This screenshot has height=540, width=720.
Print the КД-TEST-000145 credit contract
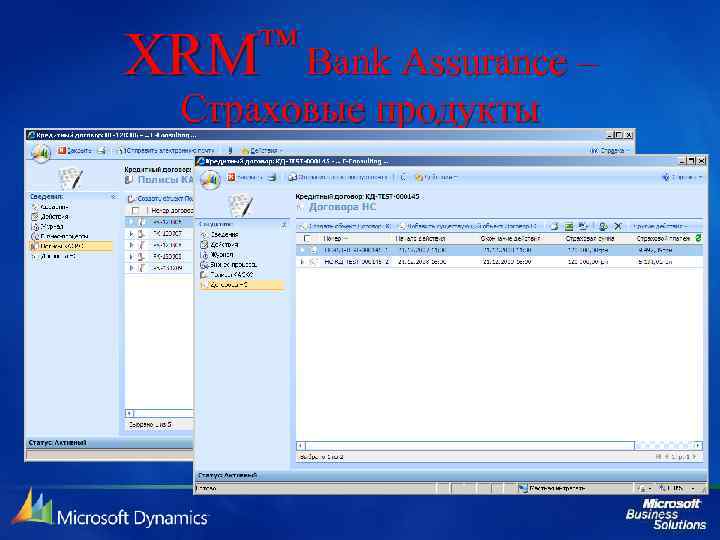tap(272, 177)
